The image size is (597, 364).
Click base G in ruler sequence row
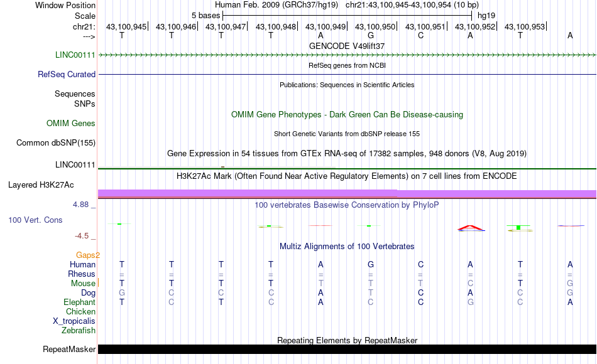point(371,35)
